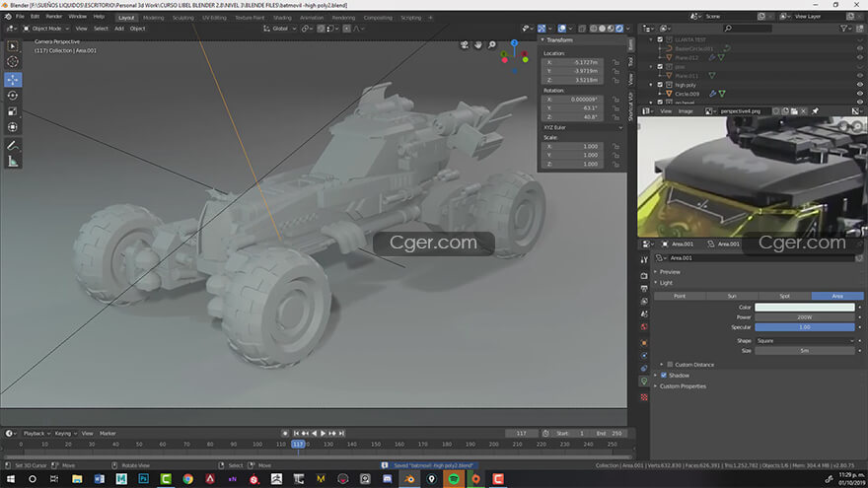The height and width of the screenshot is (488, 868).
Task: Open the Add menu in viewport header
Action: 119,29
